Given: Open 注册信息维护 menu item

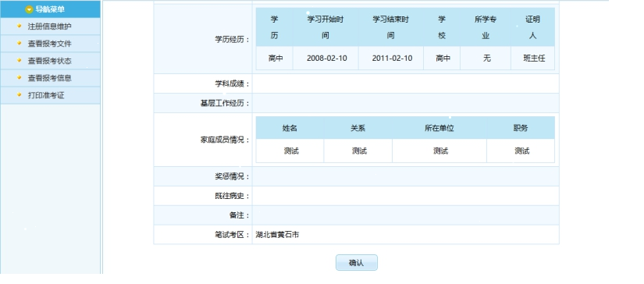Looking at the screenshot, I should (x=50, y=27).
